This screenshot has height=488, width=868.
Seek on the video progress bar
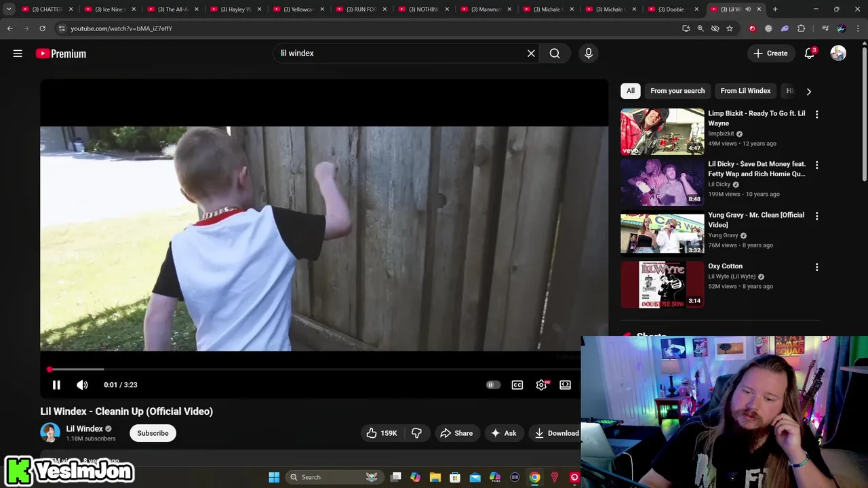pos(315,369)
